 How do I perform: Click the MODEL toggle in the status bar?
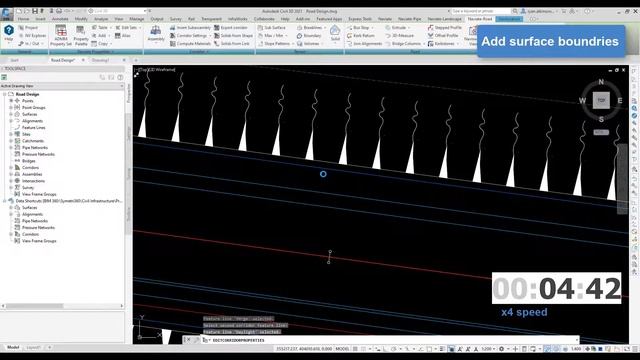point(342,349)
